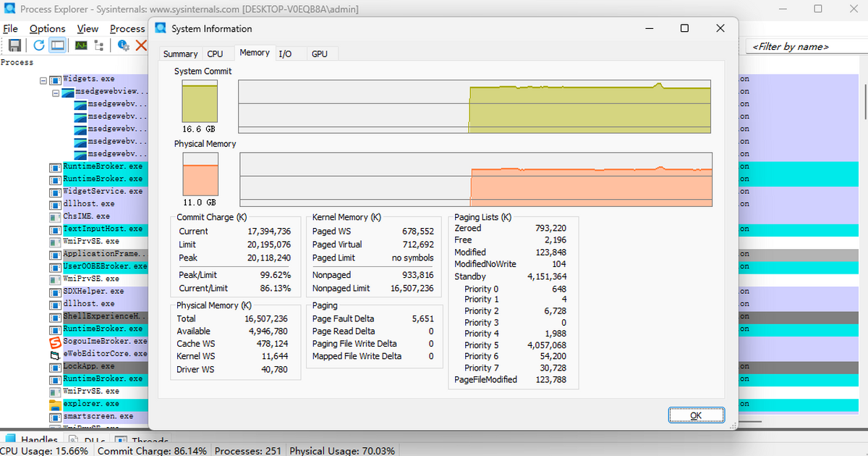The height and width of the screenshot is (456, 868).
Task: Open the Handles tab in lower pane
Action: tap(33, 440)
